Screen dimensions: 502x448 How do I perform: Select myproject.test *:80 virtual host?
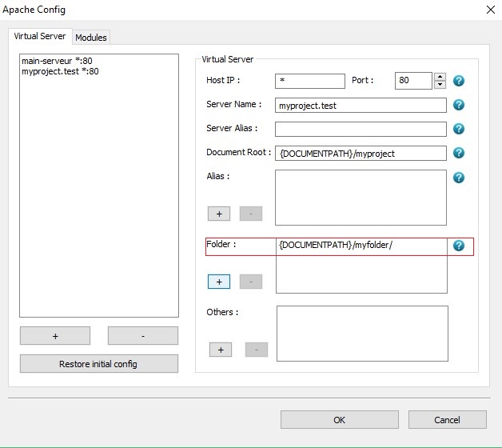61,71
